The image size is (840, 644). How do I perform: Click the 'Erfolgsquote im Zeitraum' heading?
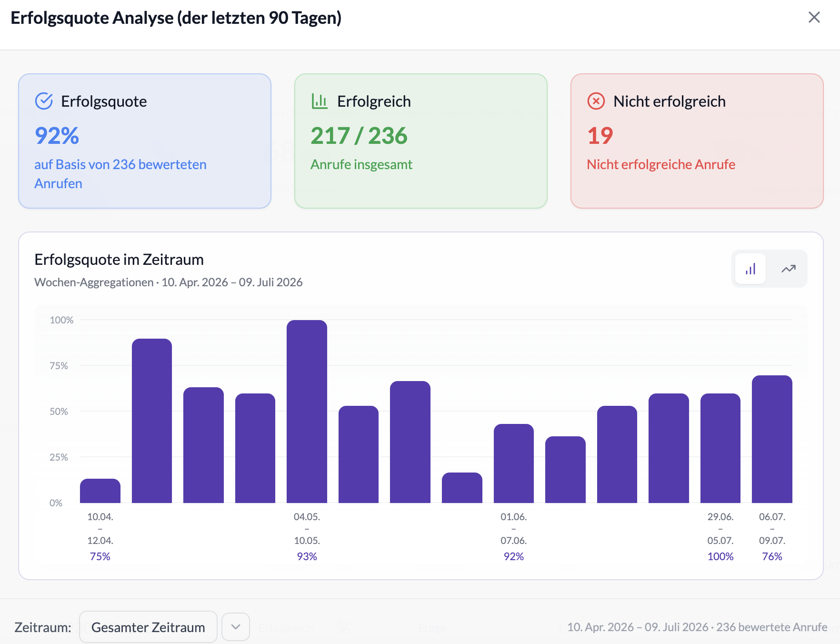(119, 260)
